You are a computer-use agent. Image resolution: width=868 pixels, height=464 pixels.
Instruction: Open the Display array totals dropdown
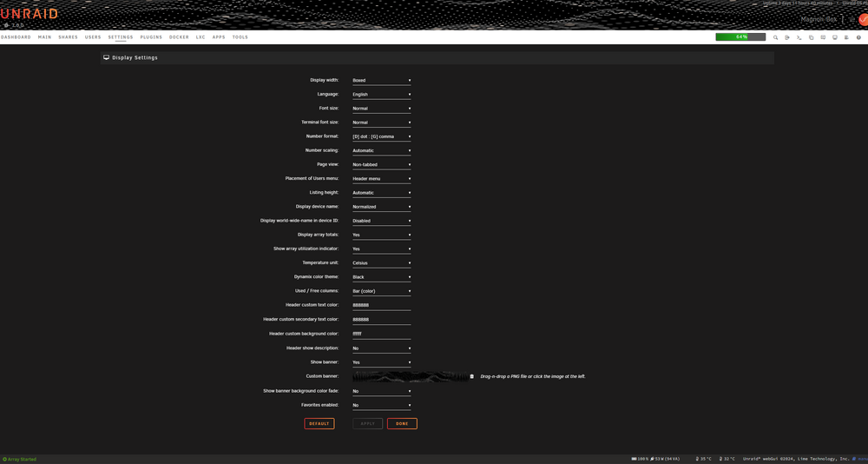coord(381,235)
